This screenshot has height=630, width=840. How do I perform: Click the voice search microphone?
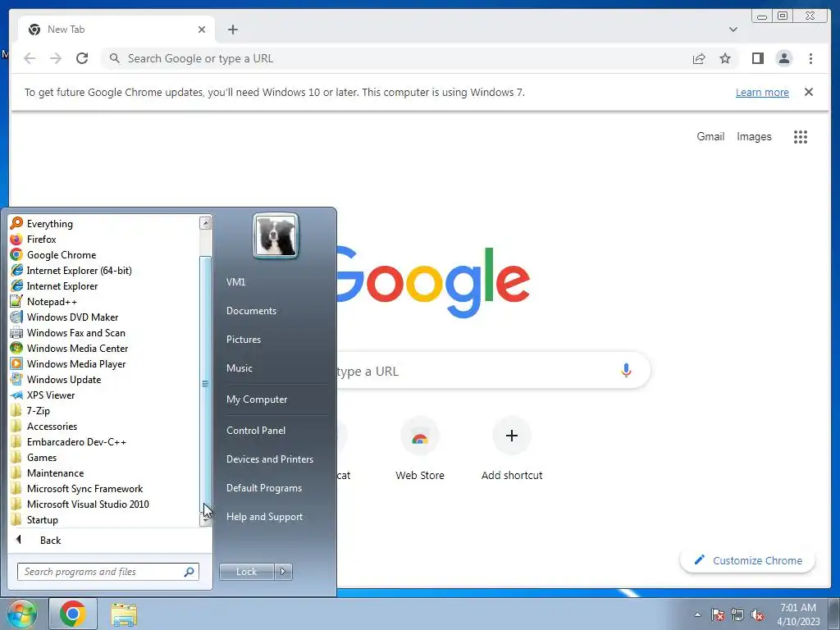626,370
